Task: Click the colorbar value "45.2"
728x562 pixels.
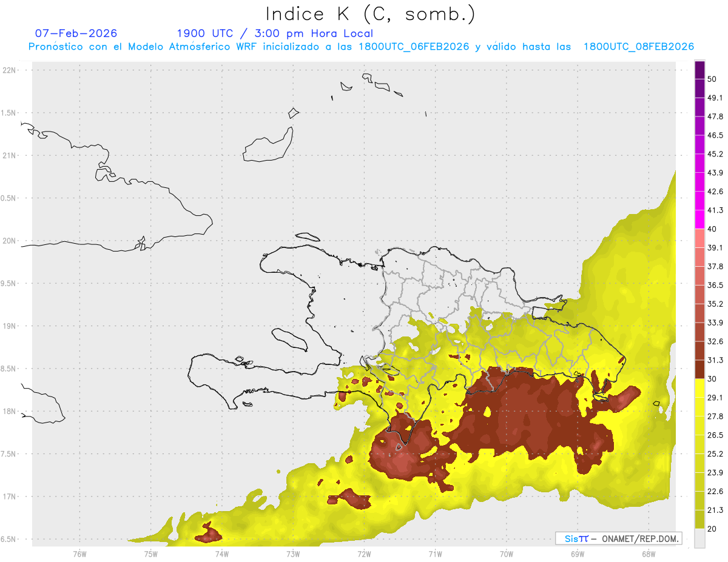Action: [x=715, y=154]
